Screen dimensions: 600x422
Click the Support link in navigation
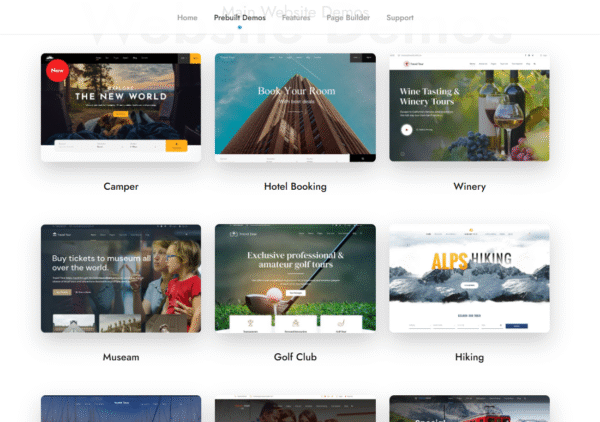tap(400, 18)
